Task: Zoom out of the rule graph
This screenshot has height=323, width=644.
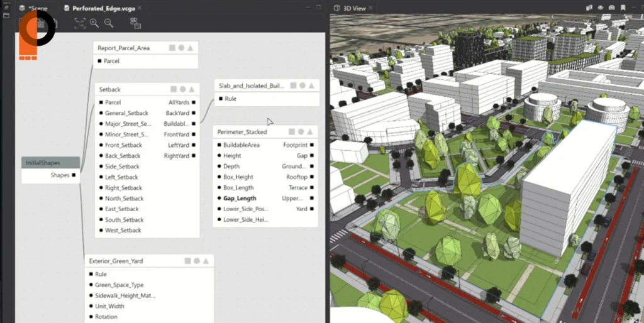Action: 109,23
